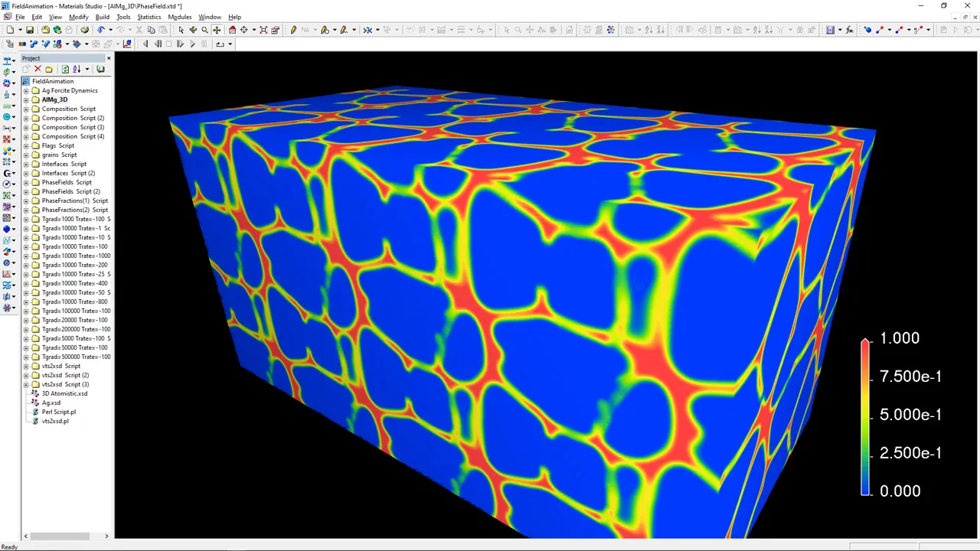Open the animation loop mode dropdown arrow

tap(230, 44)
